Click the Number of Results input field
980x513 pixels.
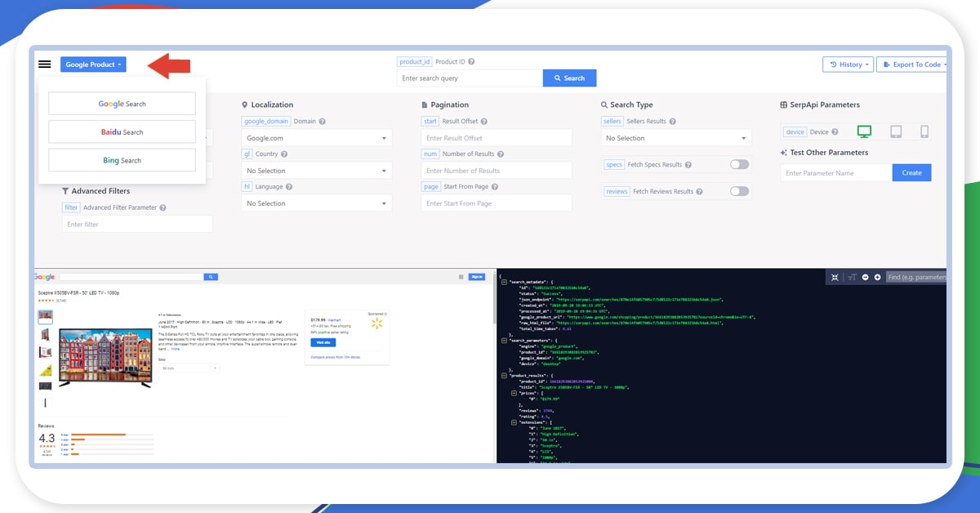click(x=497, y=171)
